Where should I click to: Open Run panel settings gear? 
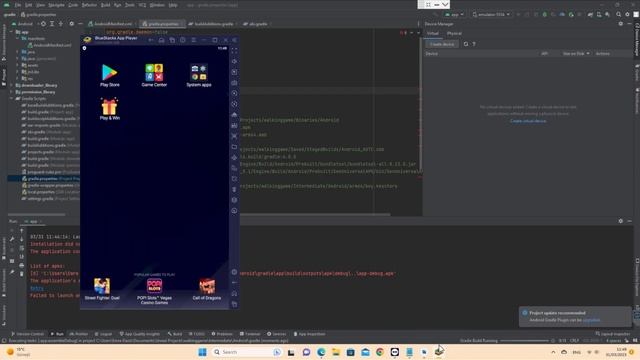click(621, 221)
